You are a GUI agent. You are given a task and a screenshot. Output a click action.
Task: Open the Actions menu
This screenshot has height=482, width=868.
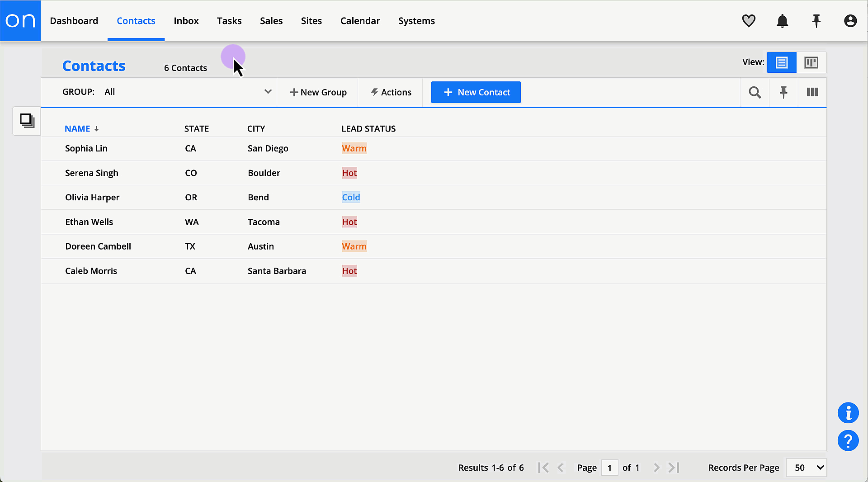(x=391, y=92)
